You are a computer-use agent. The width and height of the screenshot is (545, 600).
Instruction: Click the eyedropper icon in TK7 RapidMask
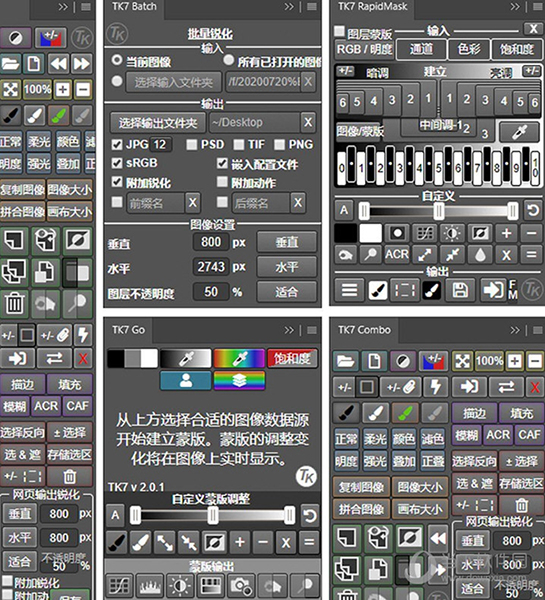coord(520,132)
